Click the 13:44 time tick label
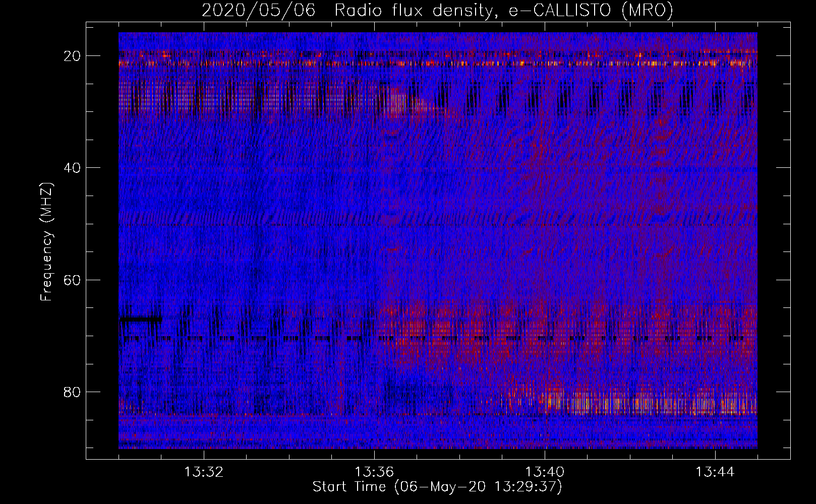This screenshot has height=504, width=816. (x=715, y=472)
